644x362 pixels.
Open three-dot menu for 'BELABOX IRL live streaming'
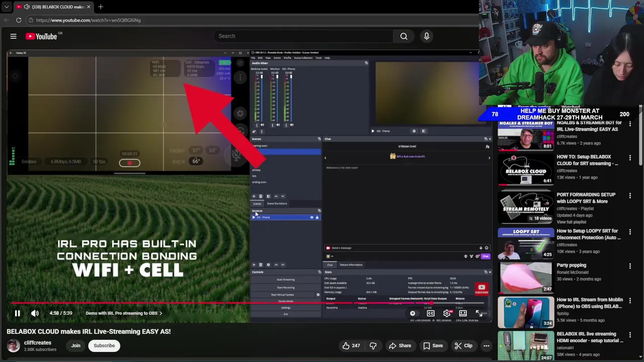[x=630, y=335]
